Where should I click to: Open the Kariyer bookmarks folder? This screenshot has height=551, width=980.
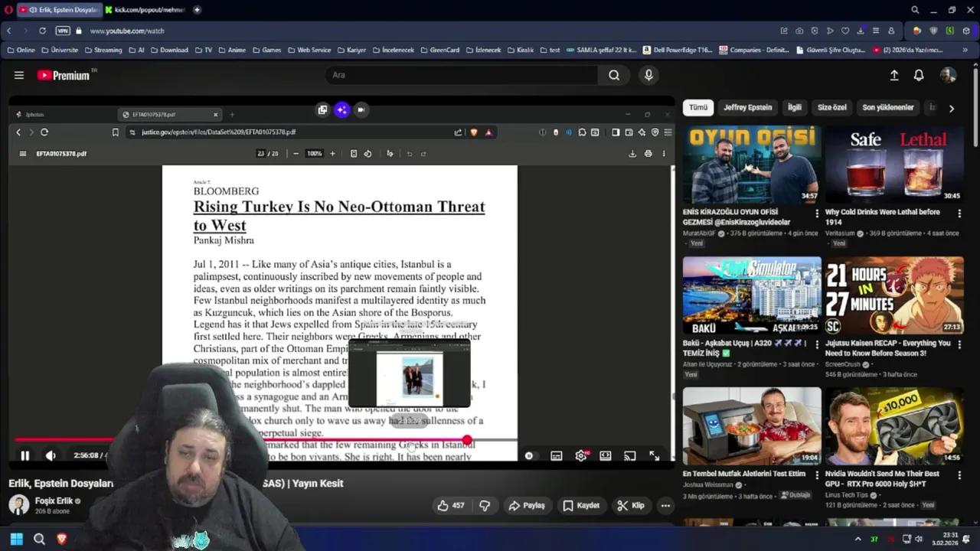pyautogui.click(x=351, y=50)
